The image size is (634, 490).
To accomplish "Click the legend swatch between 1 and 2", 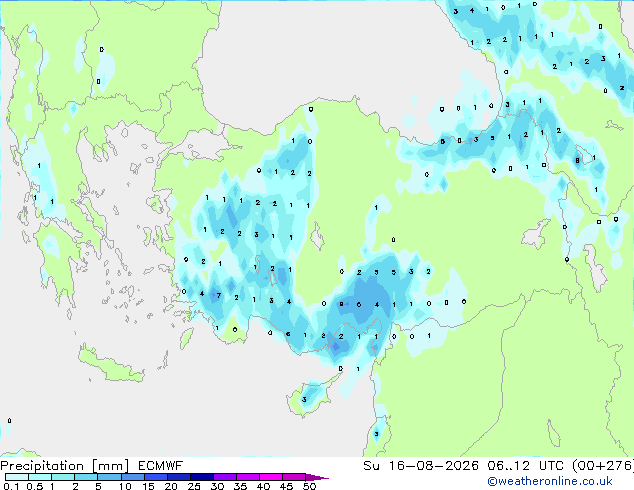I will coord(63,477).
